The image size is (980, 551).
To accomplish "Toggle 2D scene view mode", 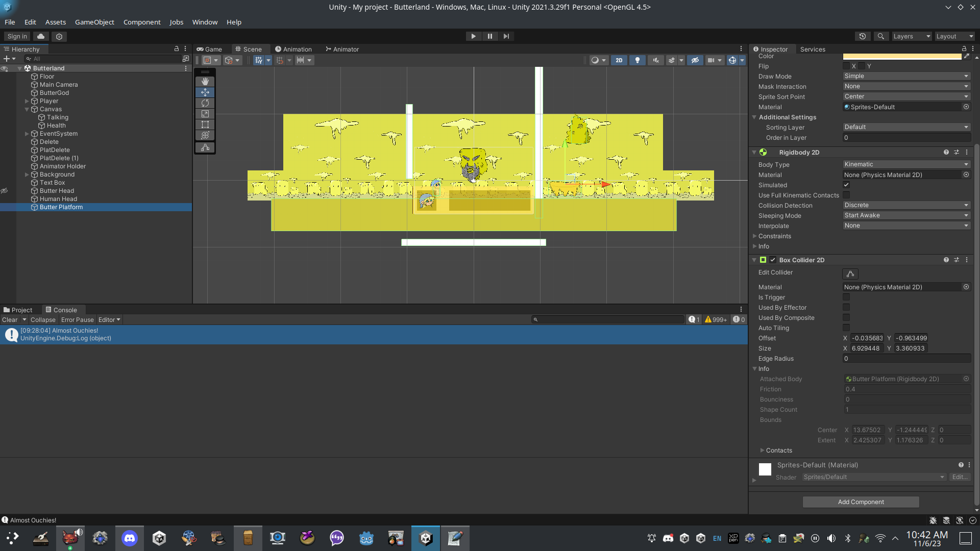I will point(619,60).
